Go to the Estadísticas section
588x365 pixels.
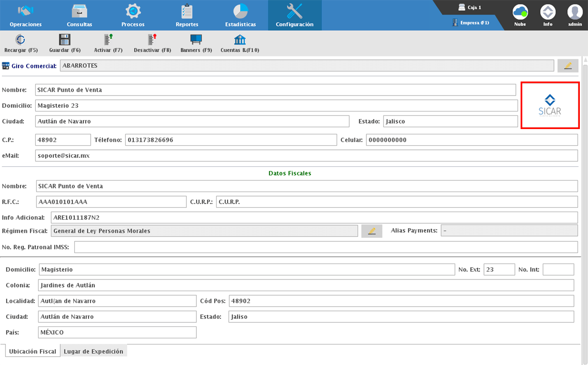[240, 15]
